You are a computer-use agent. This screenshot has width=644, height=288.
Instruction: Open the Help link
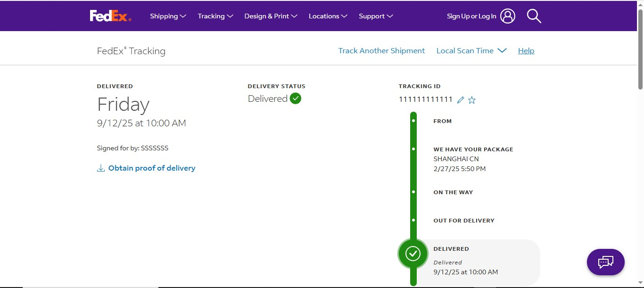pyautogui.click(x=526, y=50)
